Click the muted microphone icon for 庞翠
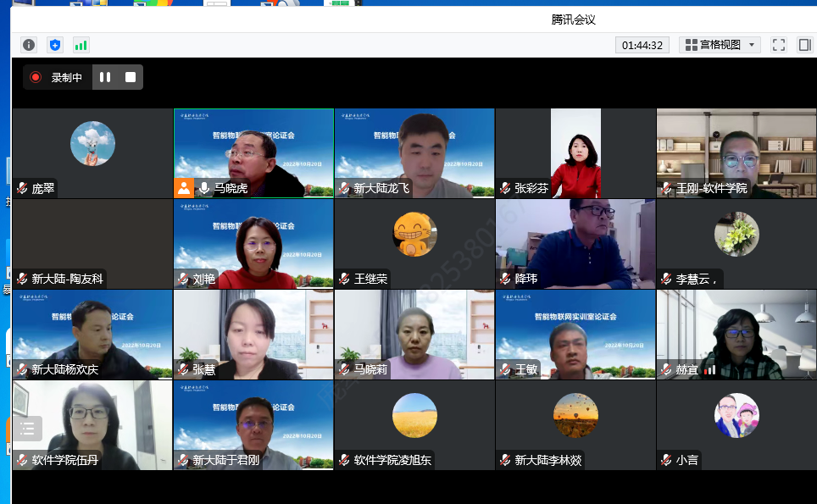 (x=22, y=188)
